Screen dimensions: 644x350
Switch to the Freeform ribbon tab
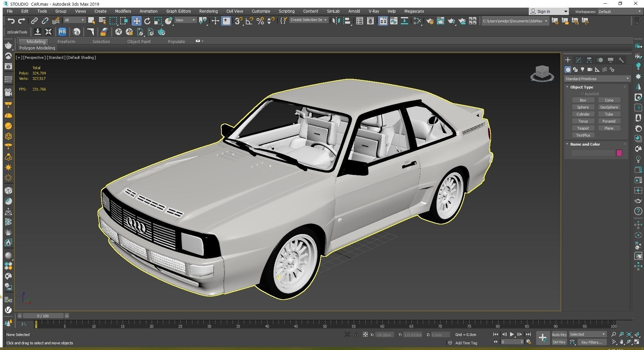[66, 41]
